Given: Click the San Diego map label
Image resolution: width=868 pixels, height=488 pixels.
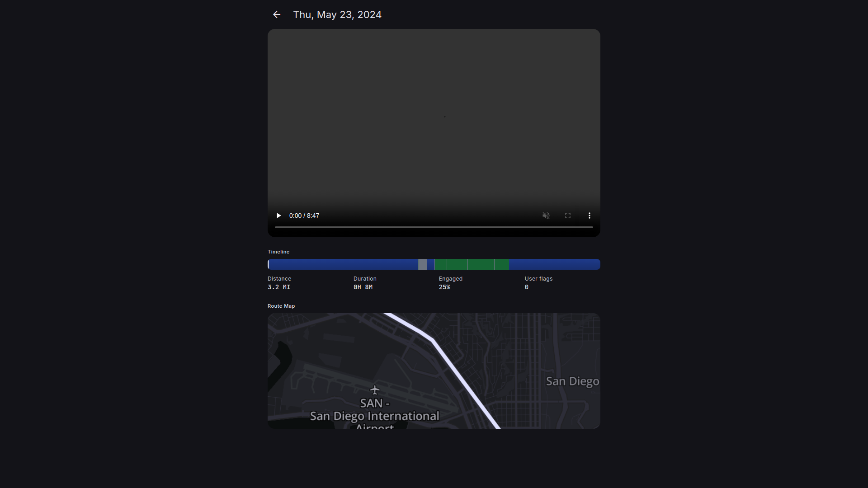Looking at the screenshot, I should point(572,381).
